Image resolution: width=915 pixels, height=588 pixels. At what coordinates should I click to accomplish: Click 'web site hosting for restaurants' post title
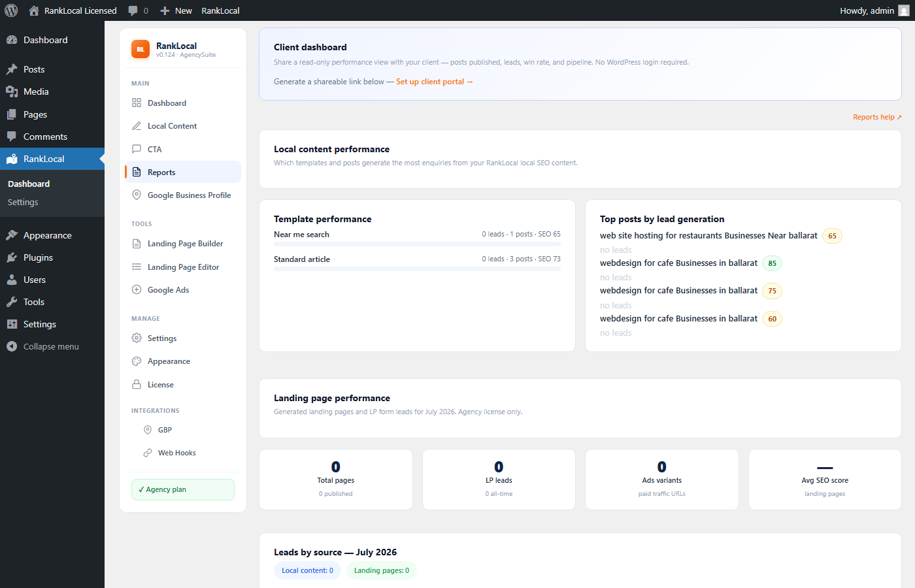(x=708, y=235)
